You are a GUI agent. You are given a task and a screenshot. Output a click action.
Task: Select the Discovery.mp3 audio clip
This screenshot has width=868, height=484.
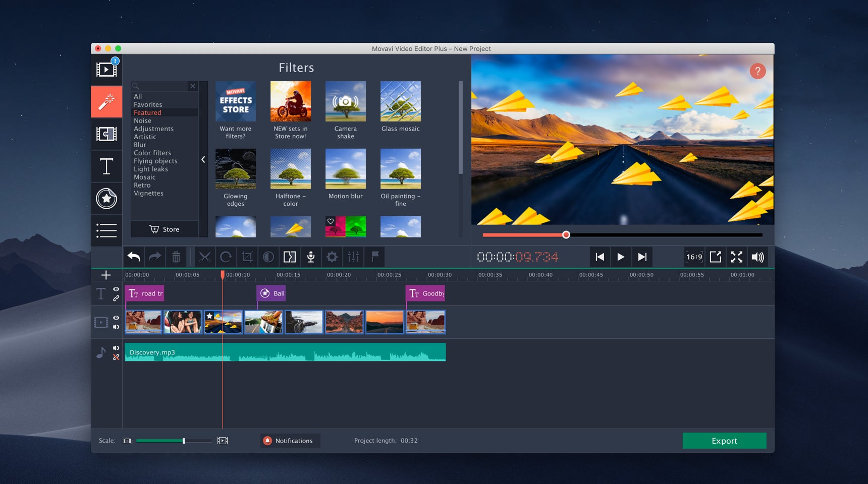(x=285, y=352)
